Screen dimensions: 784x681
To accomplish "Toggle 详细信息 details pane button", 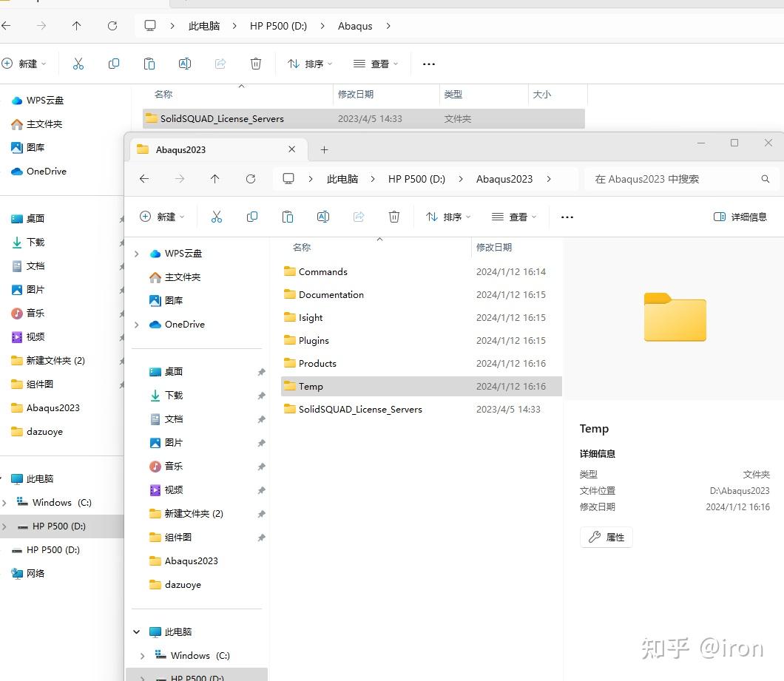I will [740, 217].
